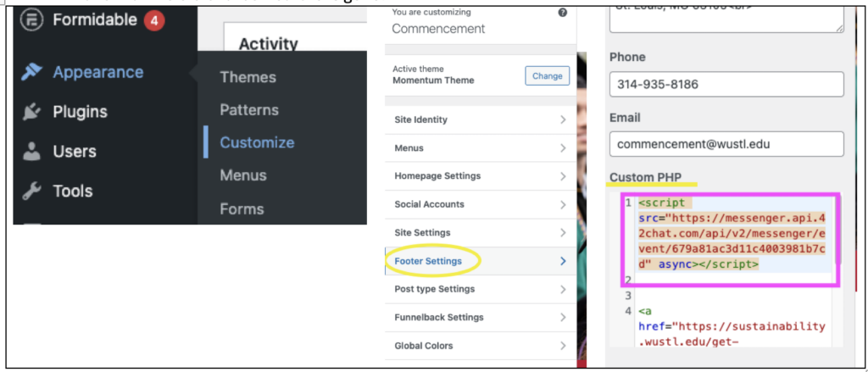The width and height of the screenshot is (868, 372).
Task: Choose Customize from the Appearance submenu
Action: click(257, 142)
